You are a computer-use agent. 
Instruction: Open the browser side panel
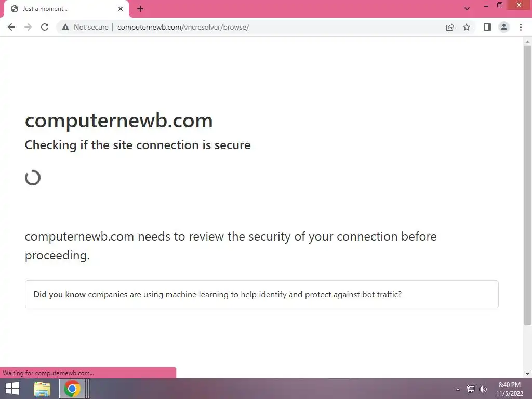[x=487, y=27]
